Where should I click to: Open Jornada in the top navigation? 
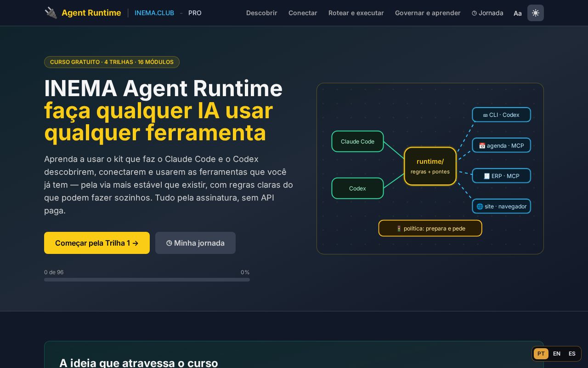pos(487,13)
